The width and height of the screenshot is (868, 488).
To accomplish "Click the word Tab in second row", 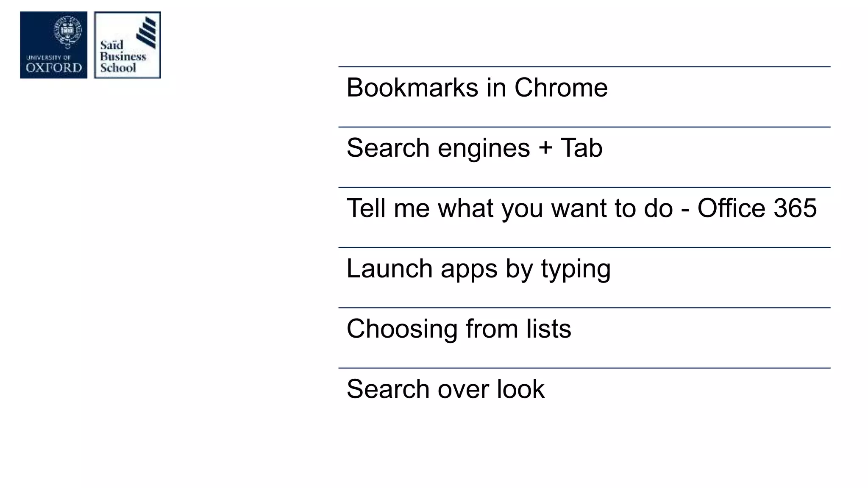I will [581, 148].
